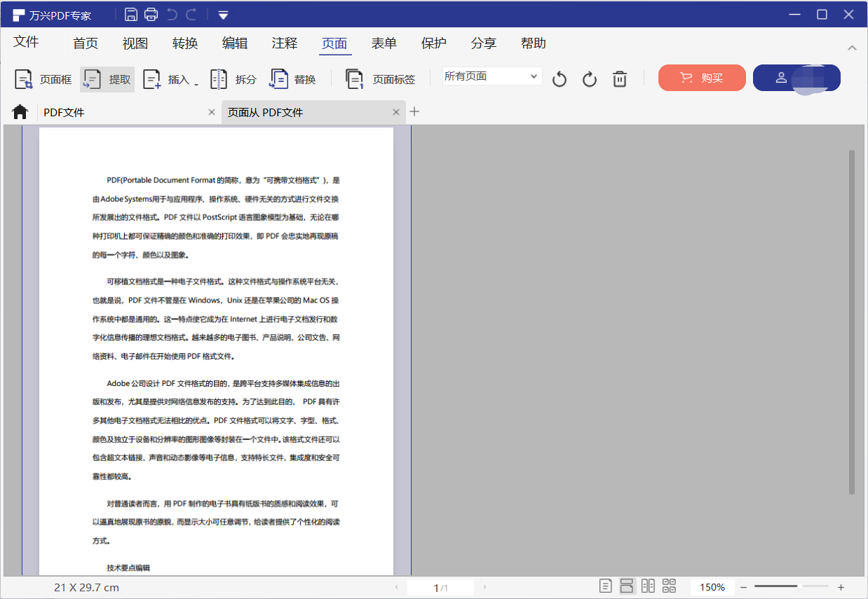Switch to single page view mode
This screenshot has width=868, height=599.
click(606, 586)
